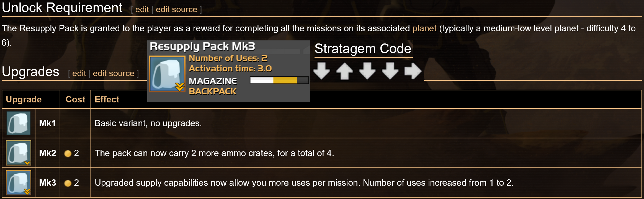Click edit source next to Unlock Requirement
The height and width of the screenshot is (199, 644).
point(176,9)
